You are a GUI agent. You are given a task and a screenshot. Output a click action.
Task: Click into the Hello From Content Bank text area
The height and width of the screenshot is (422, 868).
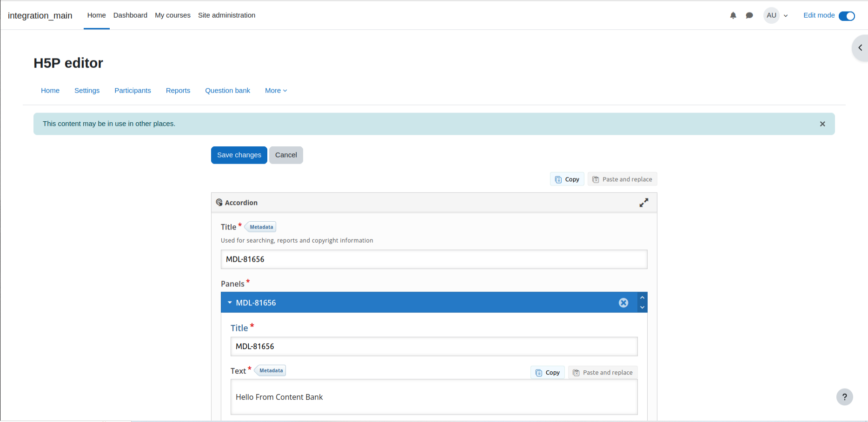(434, 397)
